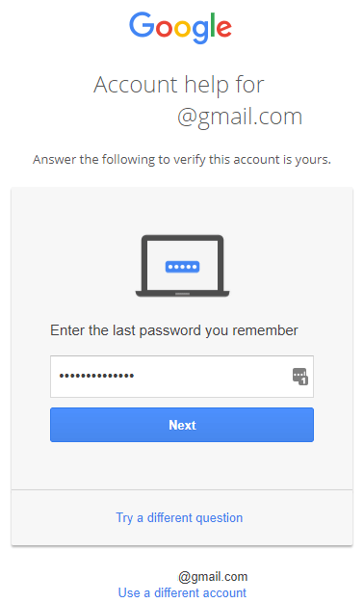Click the Google logo at the top
This screenshot has width=364, height=603.
[180, 28]
